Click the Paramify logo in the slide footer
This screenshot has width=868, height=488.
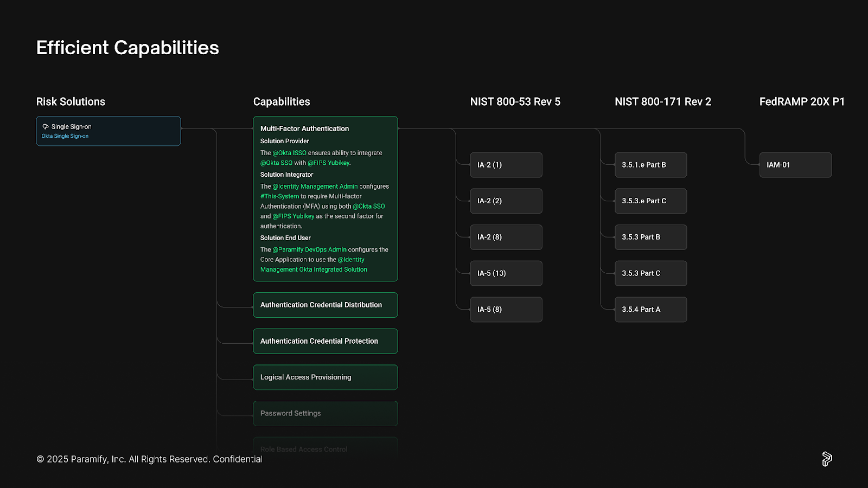coord(827,459)
